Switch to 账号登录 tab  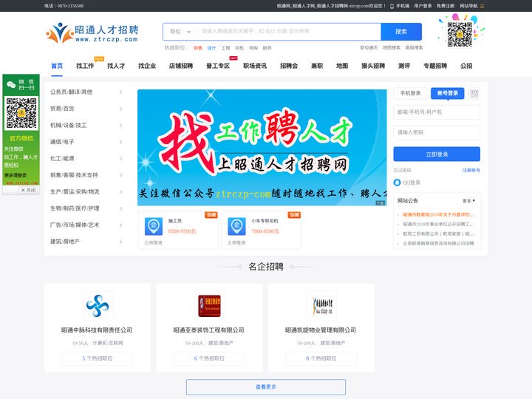[448, 93]
